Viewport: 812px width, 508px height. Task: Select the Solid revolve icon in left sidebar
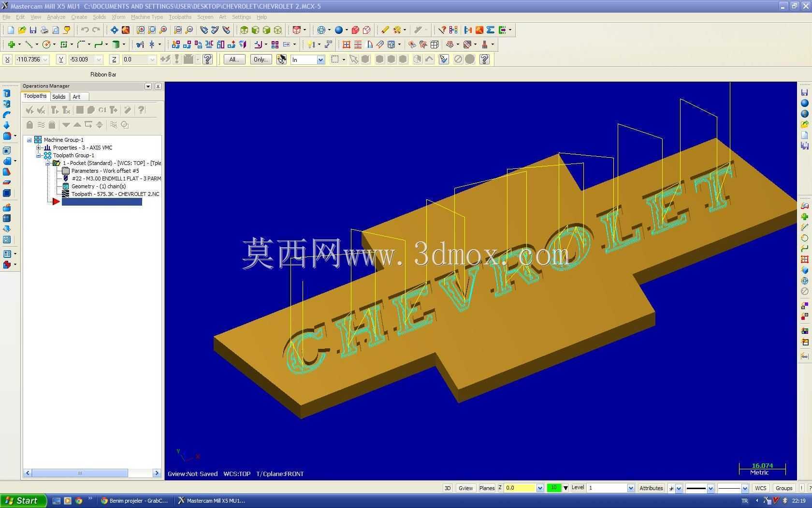[x=7, y=104]
